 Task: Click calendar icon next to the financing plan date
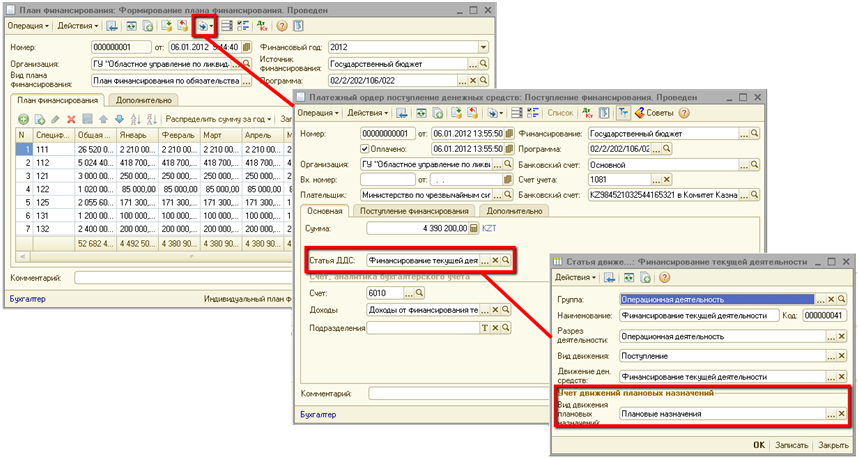(x=246, y=47)
